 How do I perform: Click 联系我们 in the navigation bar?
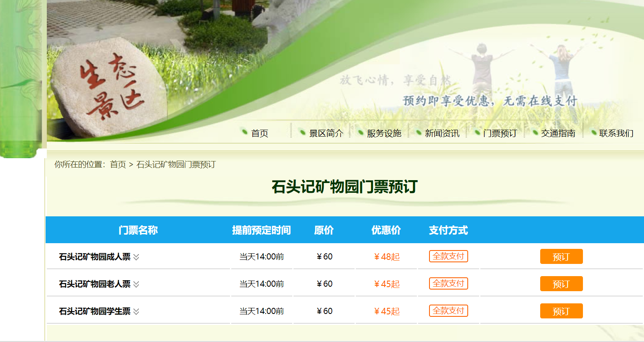click(x=616, y=133)
